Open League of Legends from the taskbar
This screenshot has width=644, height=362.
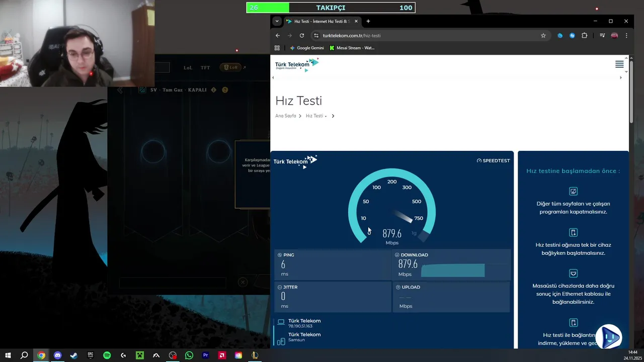tap(255, 355)
